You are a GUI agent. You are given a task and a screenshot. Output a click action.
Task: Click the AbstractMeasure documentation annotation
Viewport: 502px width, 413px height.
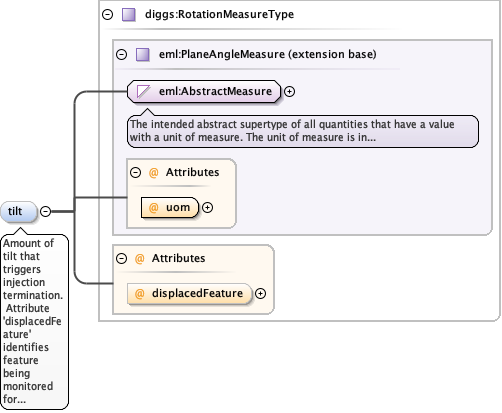point(303,131)
